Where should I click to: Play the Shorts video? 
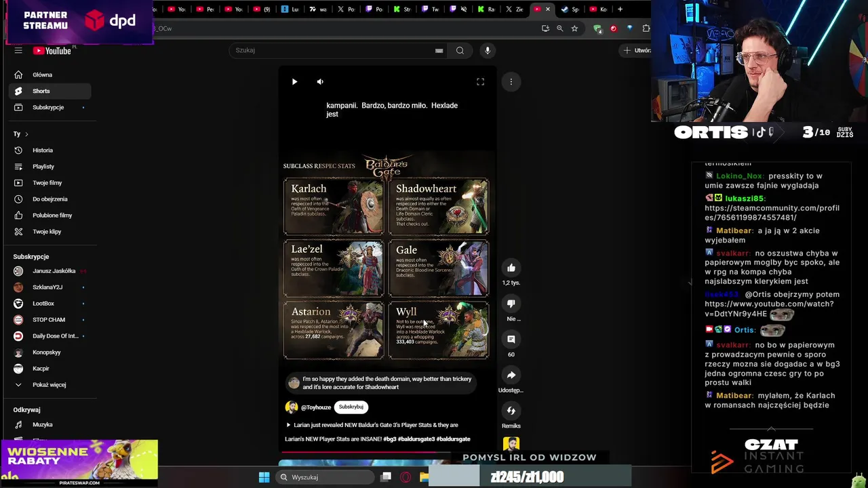coord(294,82)
